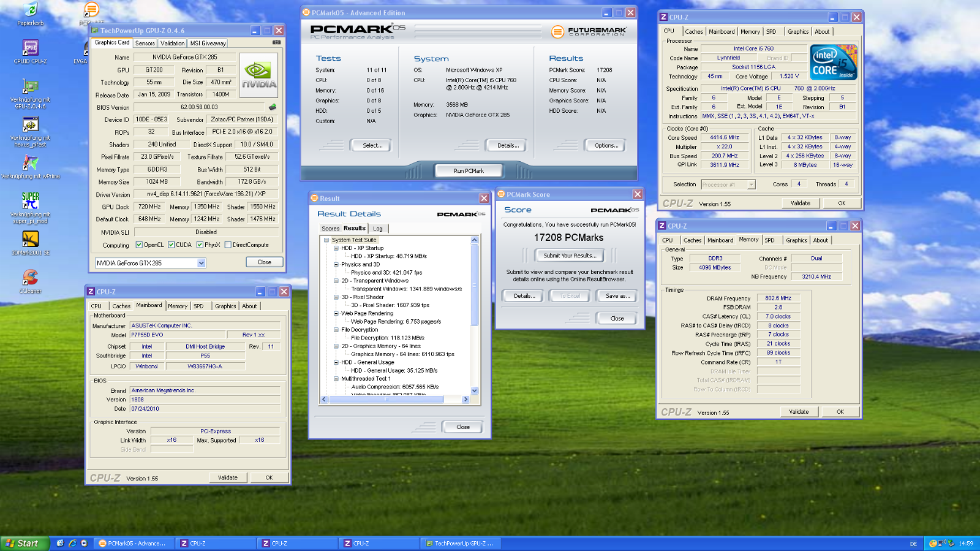Click the GPU-Z title bar icon

tap(95, 31)
